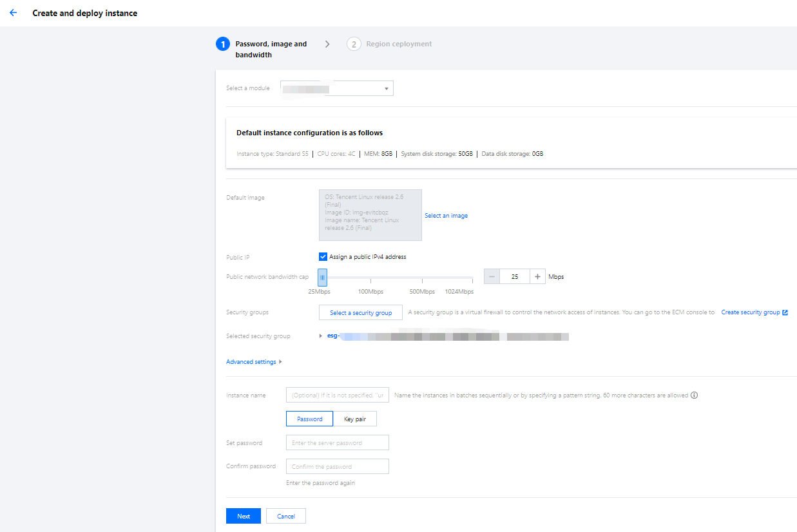Viewport: 797px width, 532px height.
Task: Click the Set password input field
Action: click(x=337, y=442)
